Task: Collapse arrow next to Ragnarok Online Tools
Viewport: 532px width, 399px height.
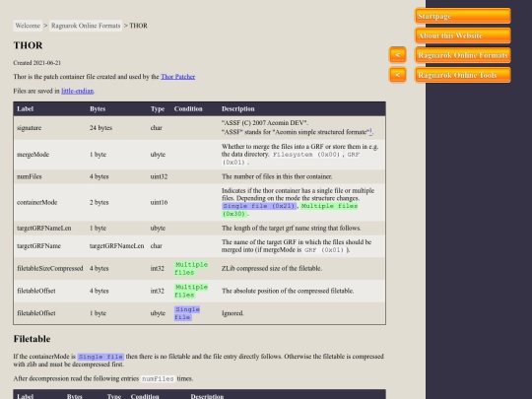Action: pyautogui.click(x=398, y=75)
